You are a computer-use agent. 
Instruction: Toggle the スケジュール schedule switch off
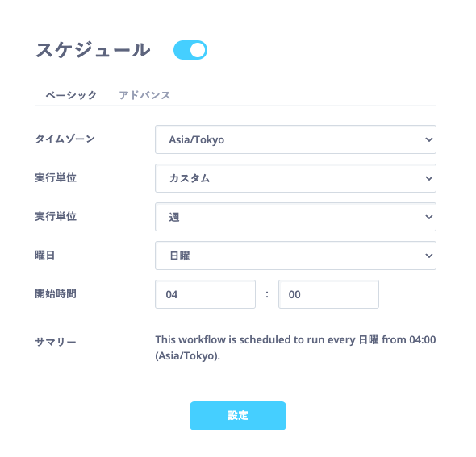coord(190,50)
